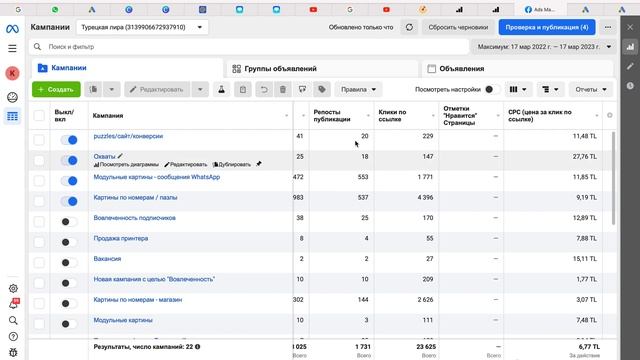The width and height of the screenshot is (640, 360).
Task: Click the clipboard paste icon in toolbar
Action: pos(243,89)
